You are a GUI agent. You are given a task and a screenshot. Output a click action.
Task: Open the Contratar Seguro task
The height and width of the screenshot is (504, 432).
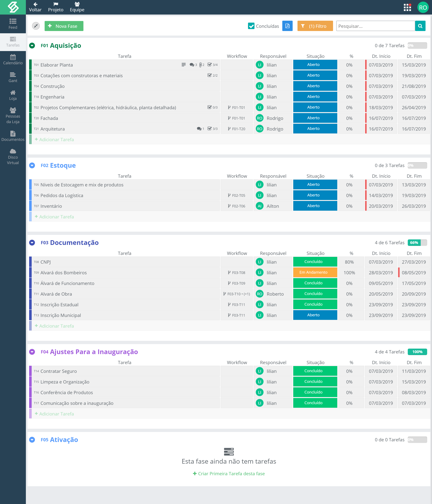[58, 371]
